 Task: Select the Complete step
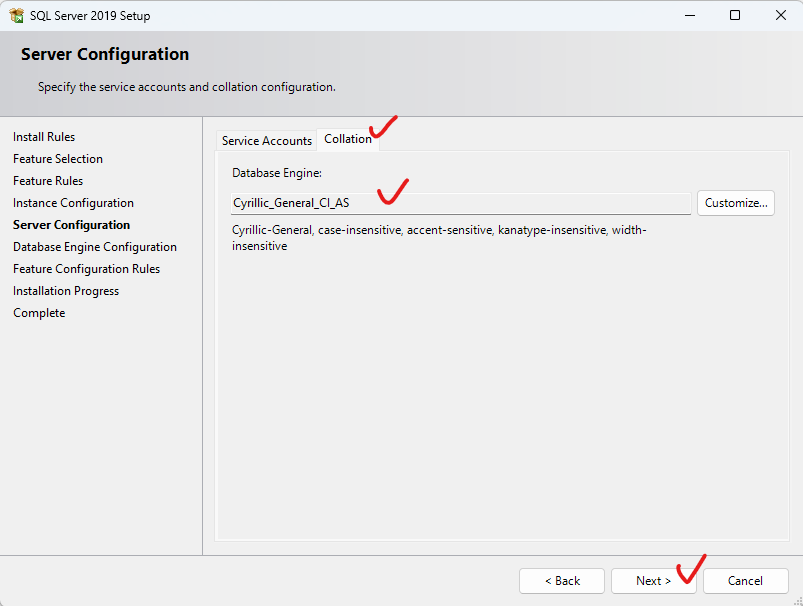39,313
